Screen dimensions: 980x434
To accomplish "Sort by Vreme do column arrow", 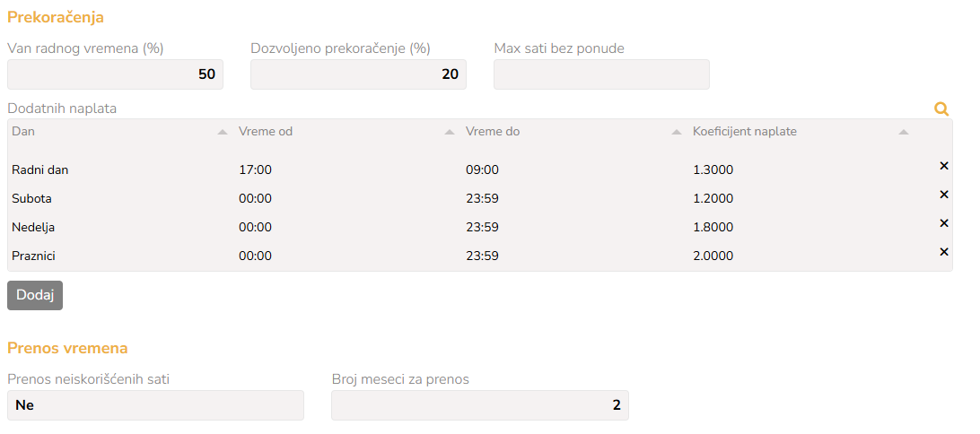I will 677,133.
